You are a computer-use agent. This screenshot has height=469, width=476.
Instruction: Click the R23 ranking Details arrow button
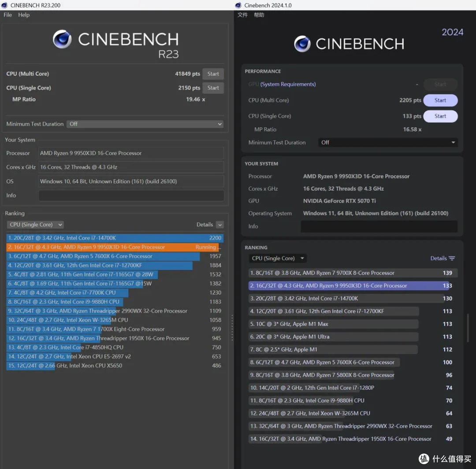click(220, 225)
